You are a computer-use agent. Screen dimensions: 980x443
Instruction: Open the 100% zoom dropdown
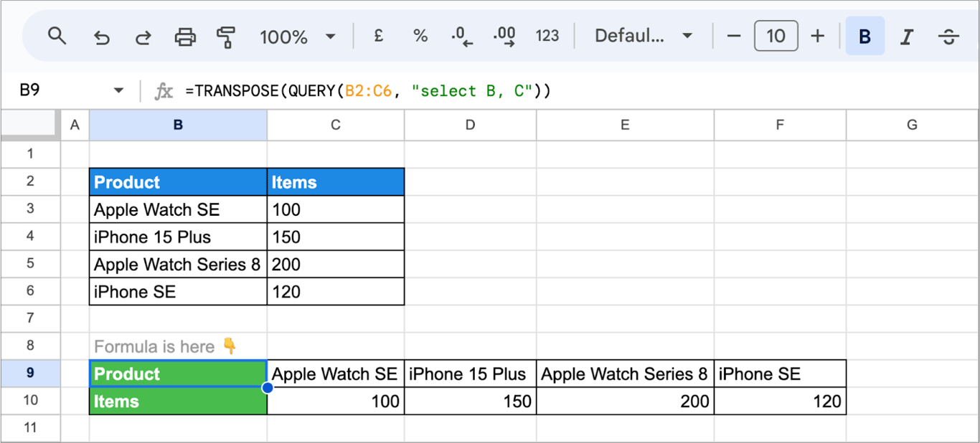tap(298, 37)
